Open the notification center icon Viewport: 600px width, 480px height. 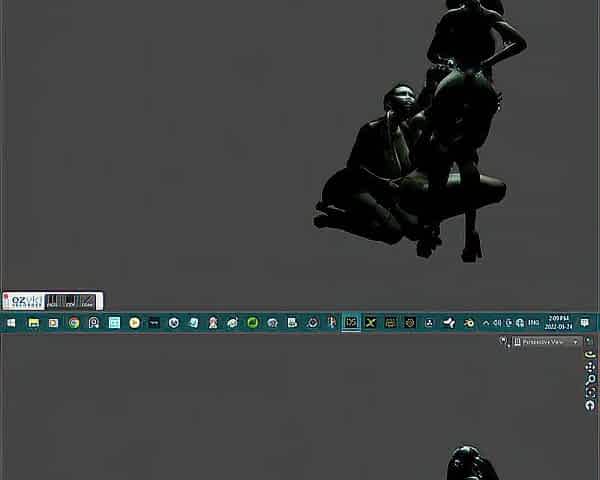[585, 323]
